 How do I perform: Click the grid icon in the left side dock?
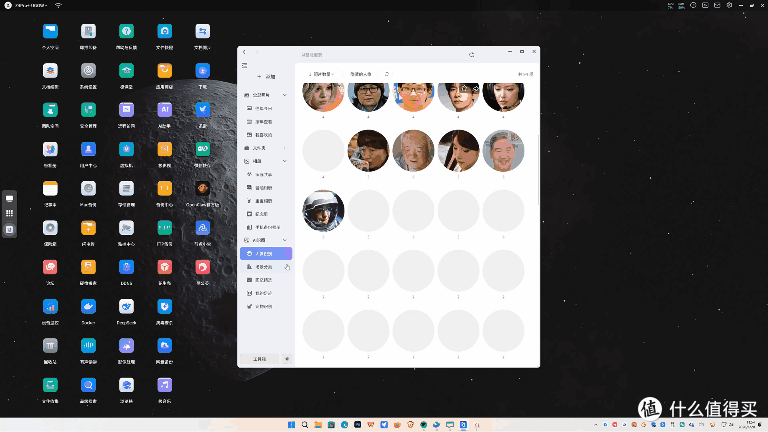coord(9,214)
